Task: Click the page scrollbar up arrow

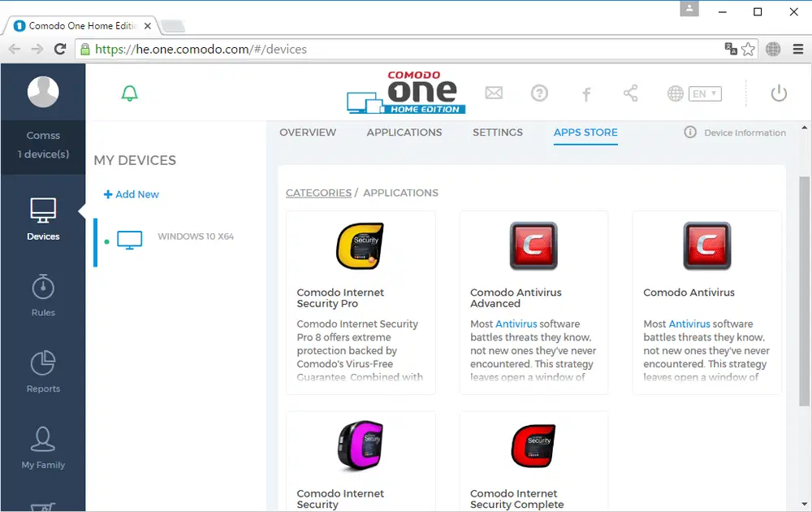Action: [x=804, y=128]
